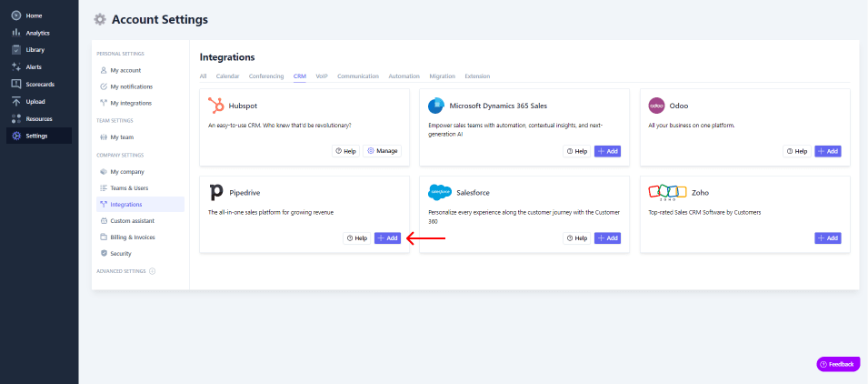Open the Feedback button
The width and height of the screenshot is (868, 384).
pyautogui.click(x=838, y=364)
